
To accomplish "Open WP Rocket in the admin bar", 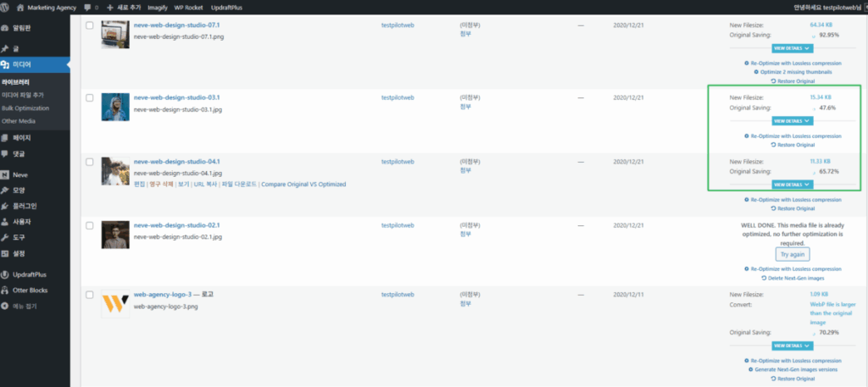I will tap(189, 7).
